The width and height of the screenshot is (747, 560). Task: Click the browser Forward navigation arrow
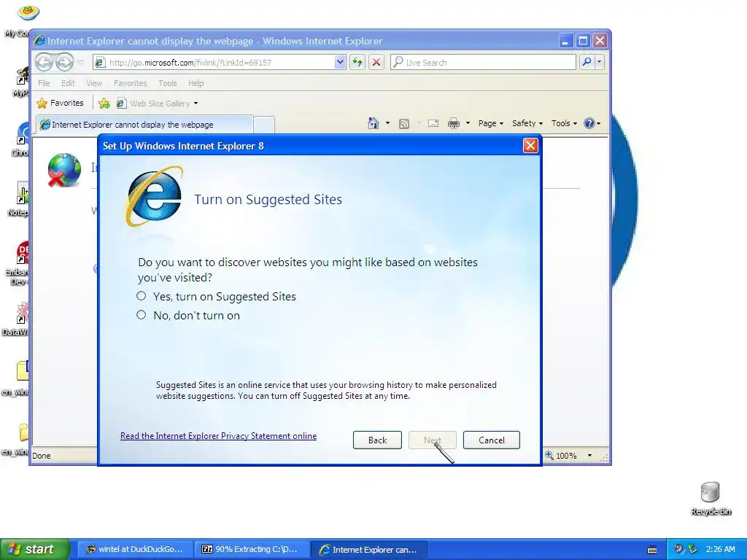pyautogui.click(x=65, y=62)
